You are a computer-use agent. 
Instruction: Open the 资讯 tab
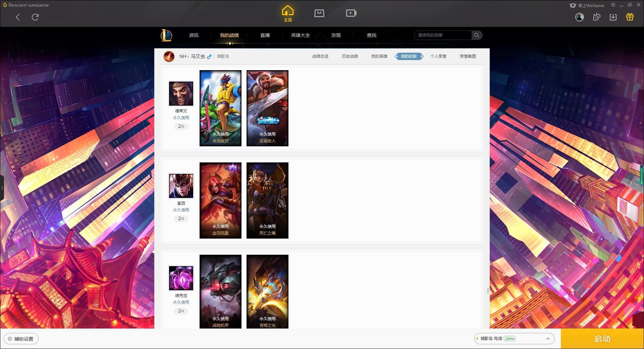(x=194, y=35)
